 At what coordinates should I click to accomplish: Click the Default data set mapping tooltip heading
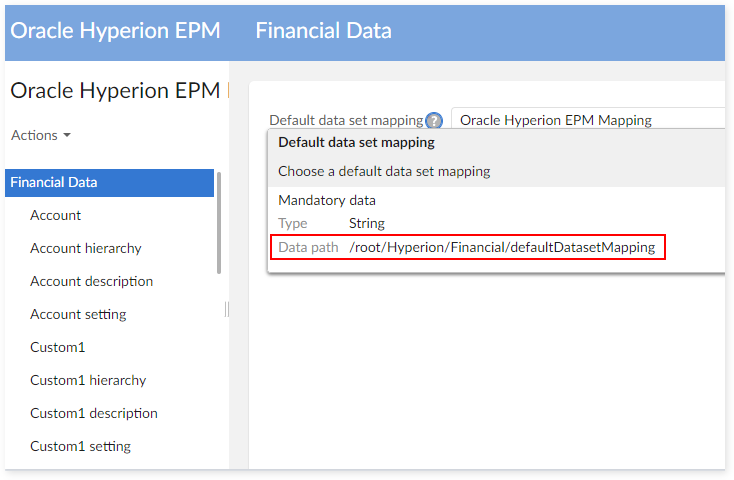[356, 142]
